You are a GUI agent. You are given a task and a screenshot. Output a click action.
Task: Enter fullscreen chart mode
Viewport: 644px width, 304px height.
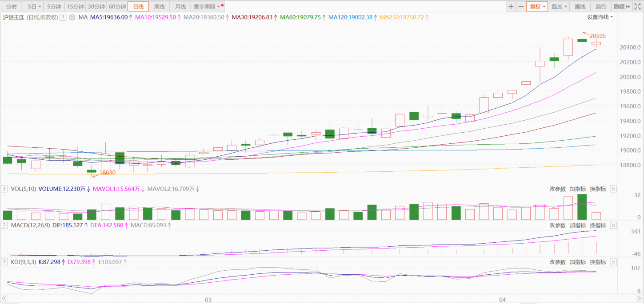(x=637, y=7)
